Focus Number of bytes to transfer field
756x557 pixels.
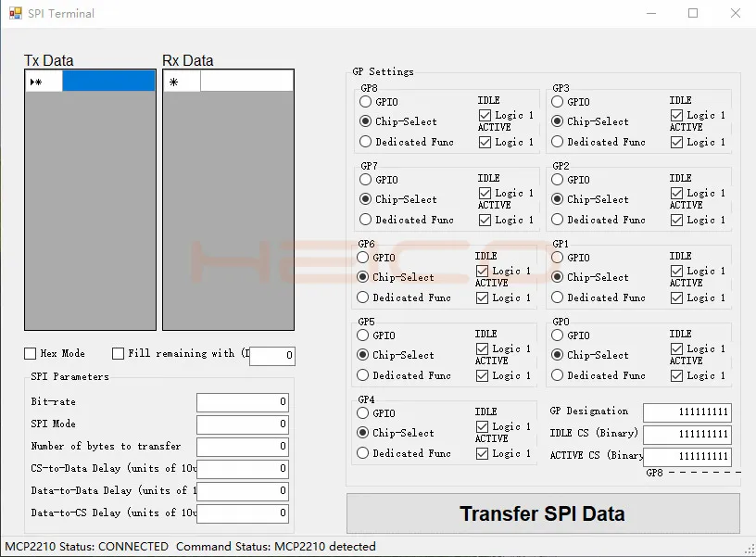tap(243, 447)
